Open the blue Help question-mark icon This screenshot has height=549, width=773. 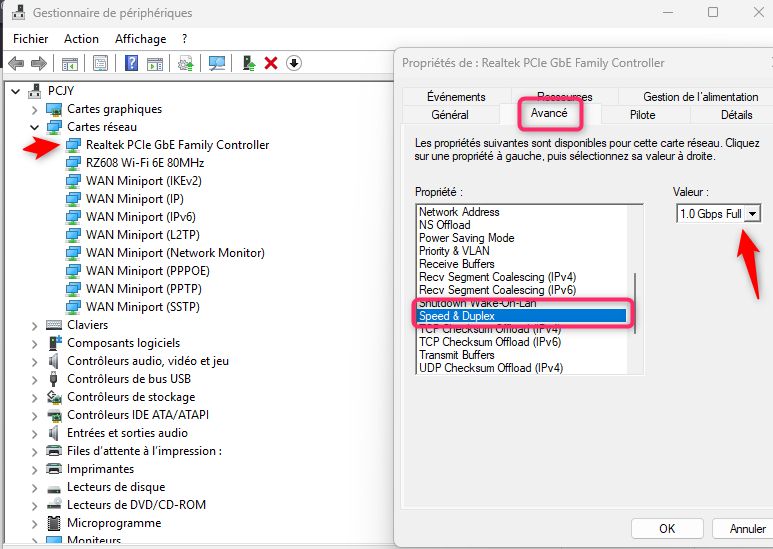pyautogui.click(x=131, y=63)
